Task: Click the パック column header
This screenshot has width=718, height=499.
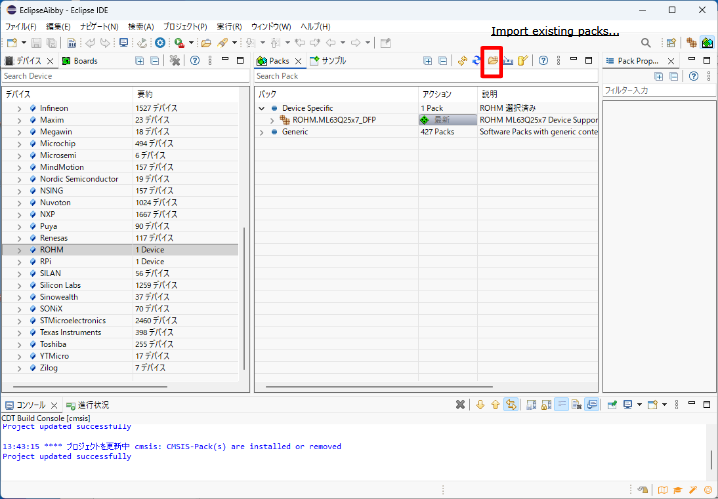Action: (x=337, y=94)
